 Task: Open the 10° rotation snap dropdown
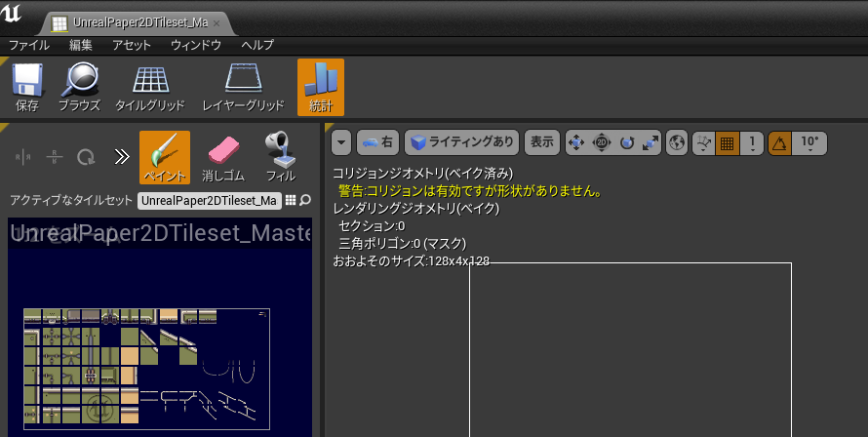click(x=809, y=143)
